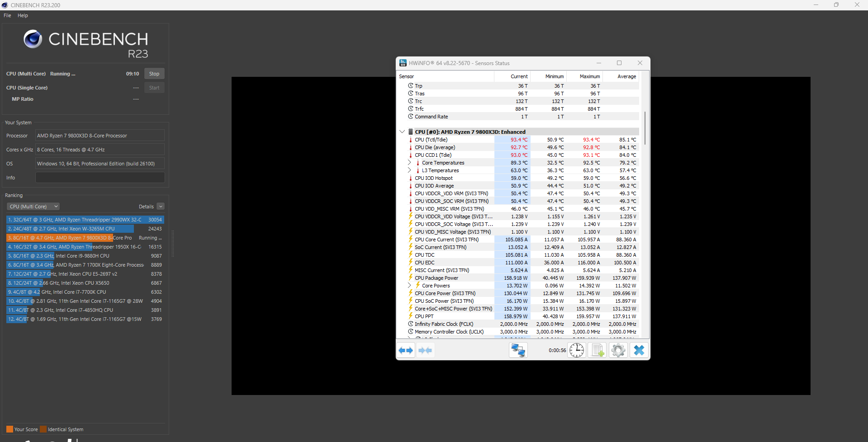Maximize the HWiNFO Sensors Status window
The width and height of the screenshot is (868, 442).
click(619, 63)
